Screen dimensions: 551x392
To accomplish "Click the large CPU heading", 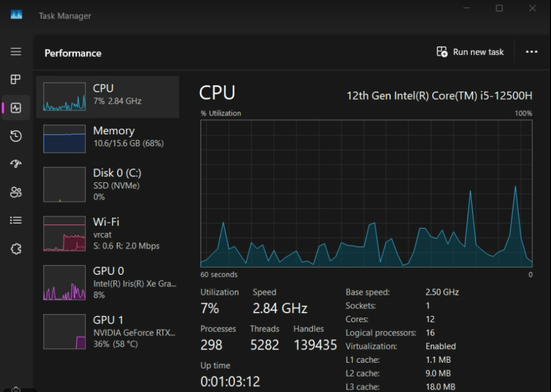I will coord(217,92).
